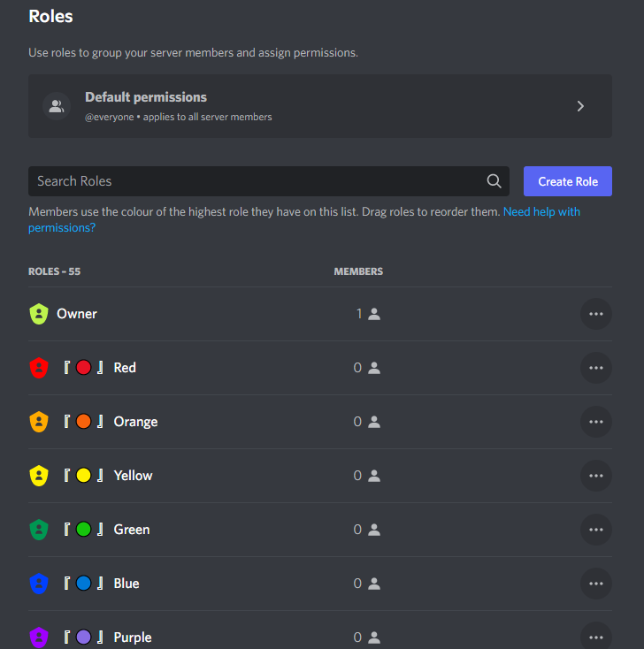Expand Default permissions with the chevron arrow
Screen dimensions: 644x649
point(580,106)
